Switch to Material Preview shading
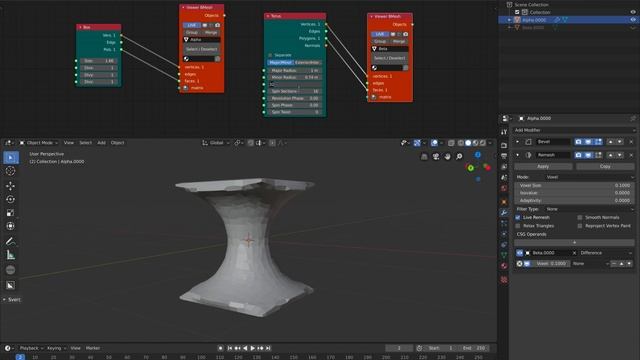Image resolution: width=640 pixels, height=360 pixels. pyautogui.click(x=476, y=143)
